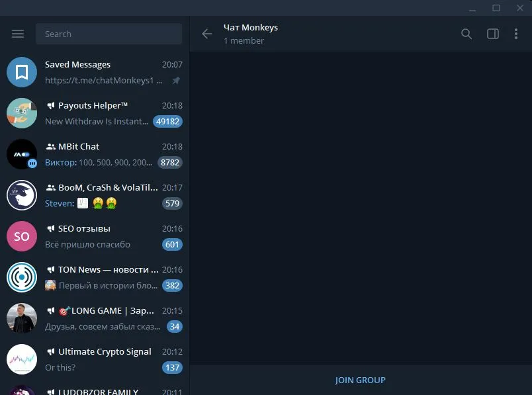Maximize the Telegram window
The height and width of the screenshot is (395, 532).
point(496,8)
